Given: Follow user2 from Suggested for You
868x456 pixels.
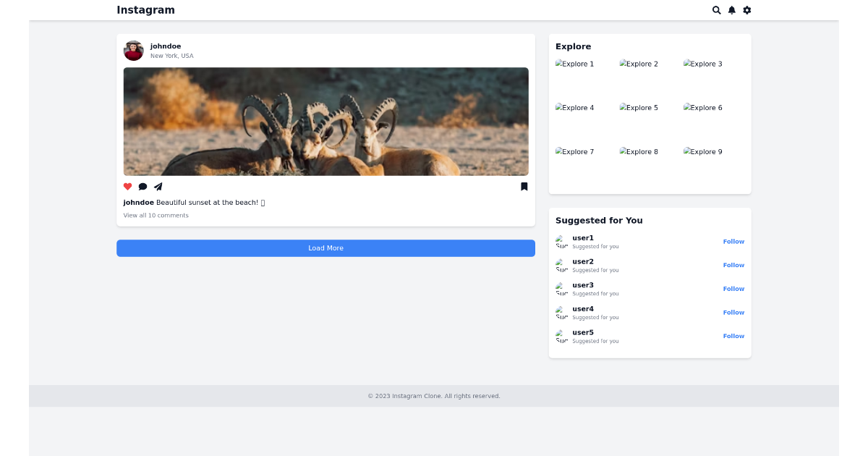Looking at the screenshot, I should tap(733, 265).
